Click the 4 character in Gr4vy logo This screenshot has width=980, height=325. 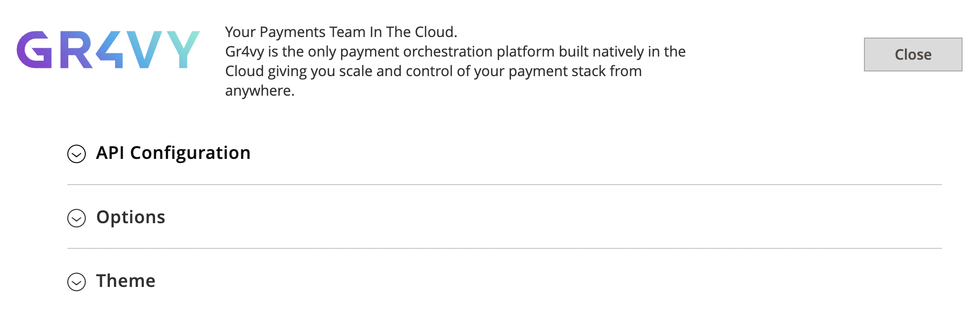click(109, 50)
